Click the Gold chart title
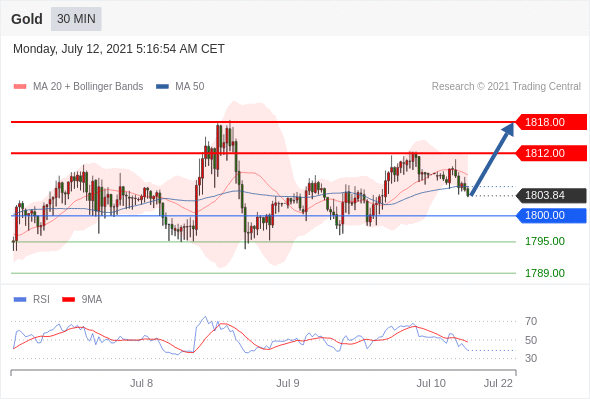 [x=27, y=19]
